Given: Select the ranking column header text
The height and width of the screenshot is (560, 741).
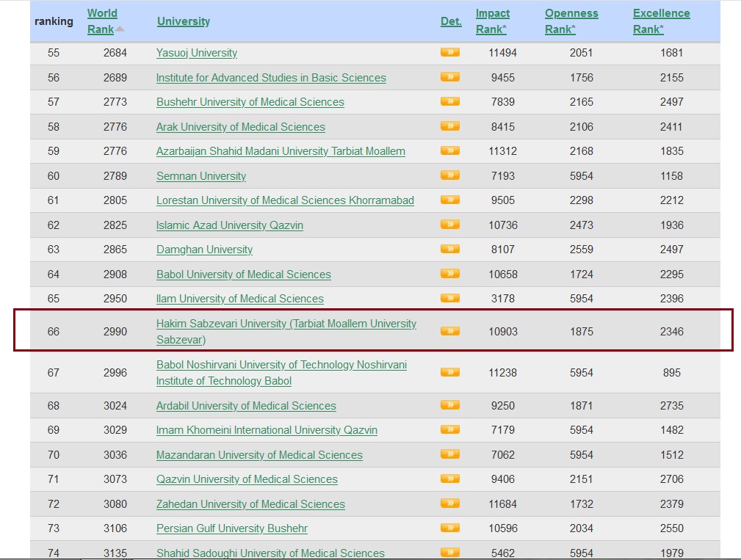Looking at the screenshot, I should pyautogui.click(x=54, y=21).
